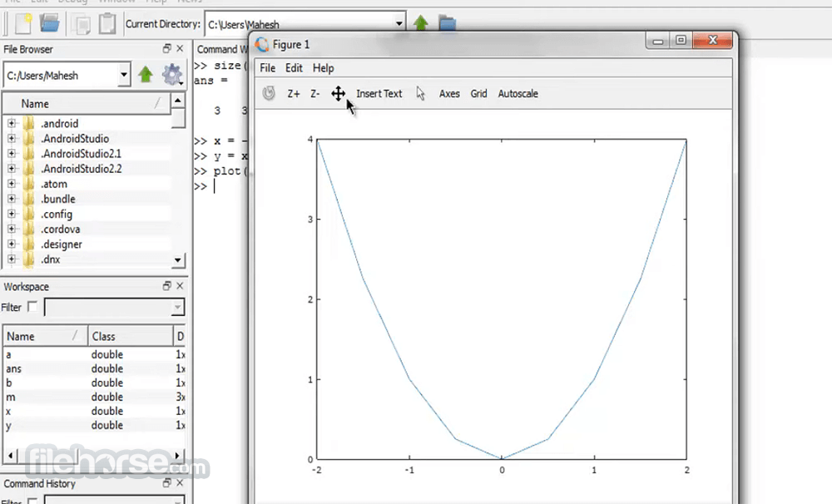Undock the File Browser panel
832x504 pixels.
[166, 48]
